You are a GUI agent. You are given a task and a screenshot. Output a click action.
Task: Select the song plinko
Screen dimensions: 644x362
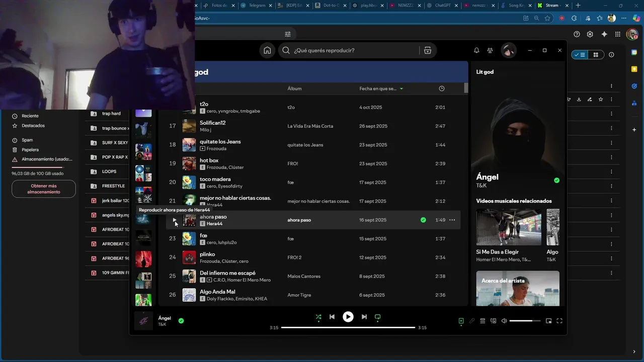coord(207,254)
